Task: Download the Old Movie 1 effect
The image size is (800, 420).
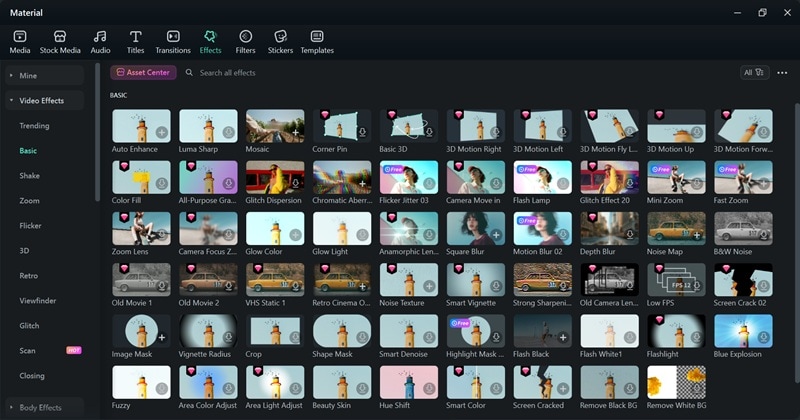Action: 162,286
